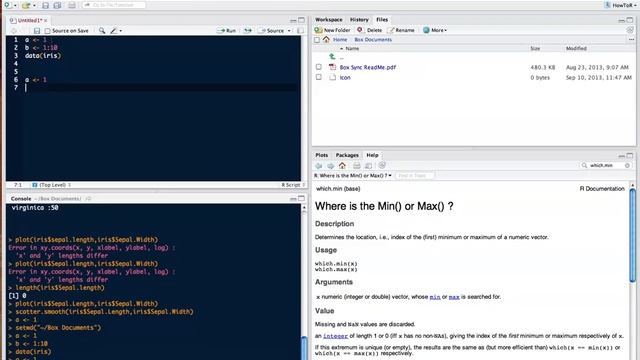Open the Source options dropdown arrow
The image size is (640, 360).
click(x=289, y=31)
